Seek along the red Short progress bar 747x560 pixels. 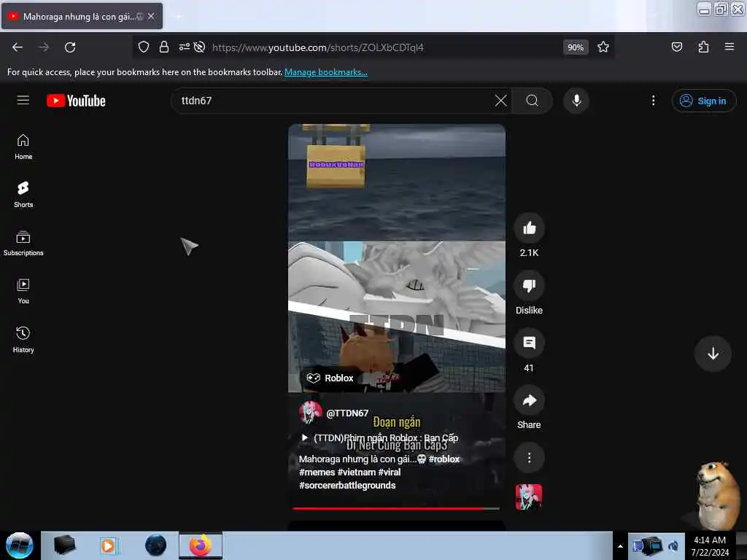[396, 508]
